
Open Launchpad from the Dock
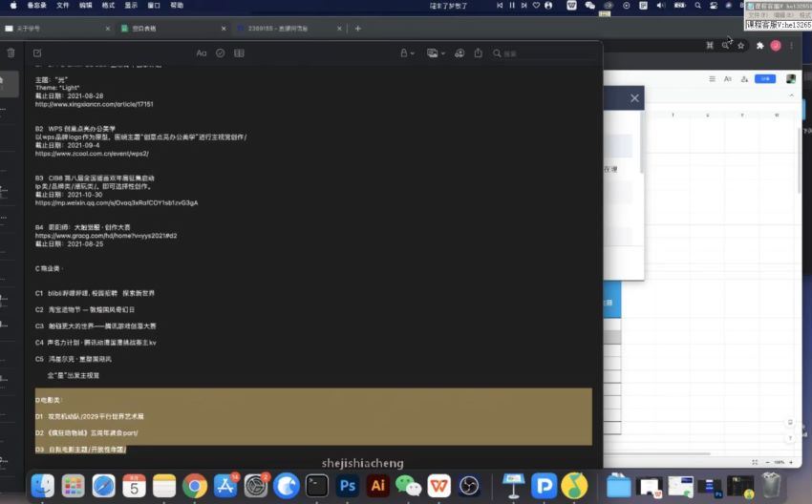click(73, 487)
